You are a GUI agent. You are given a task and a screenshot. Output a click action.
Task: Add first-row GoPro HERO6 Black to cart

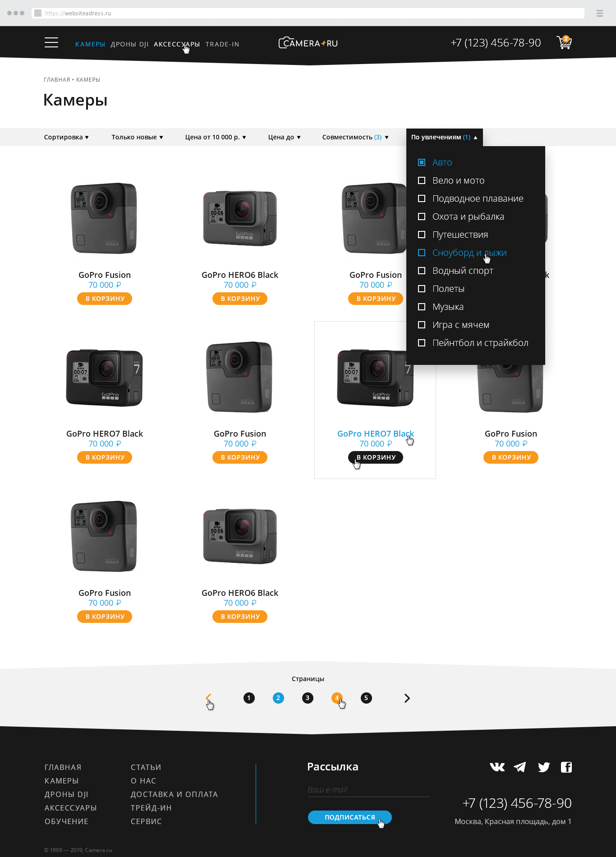(x=240, y=299)
